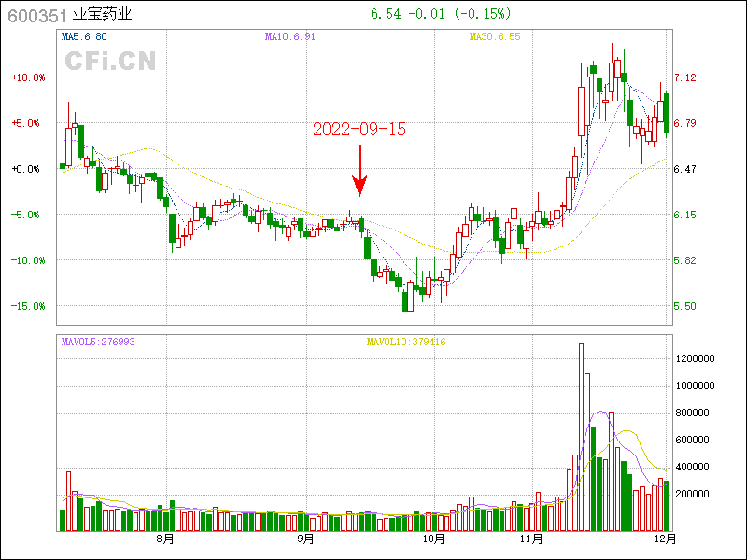Click the 10月 label on time axis

432,539
